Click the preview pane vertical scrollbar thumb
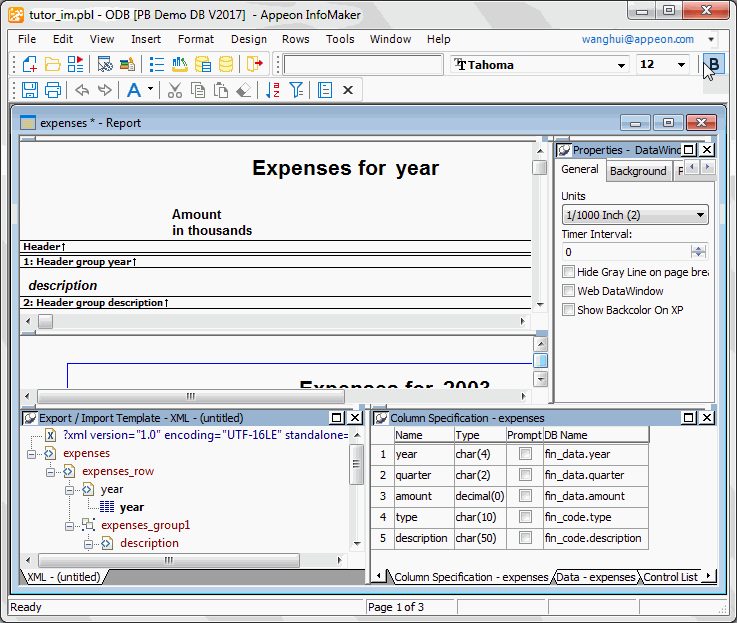The height and width of the screenshot is (623, 737). [x=541, y=361]
